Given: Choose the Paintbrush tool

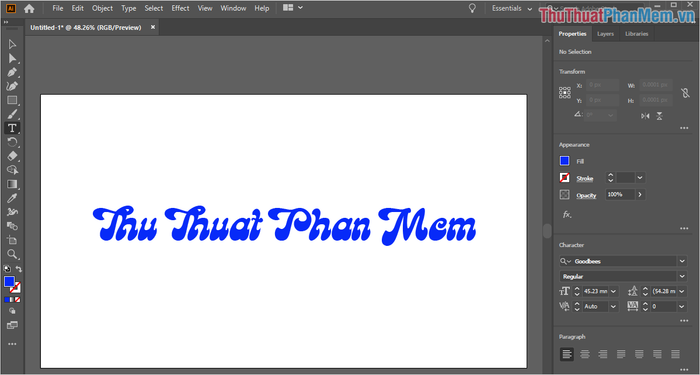Looking at the screenshot, I should [12, 114].
